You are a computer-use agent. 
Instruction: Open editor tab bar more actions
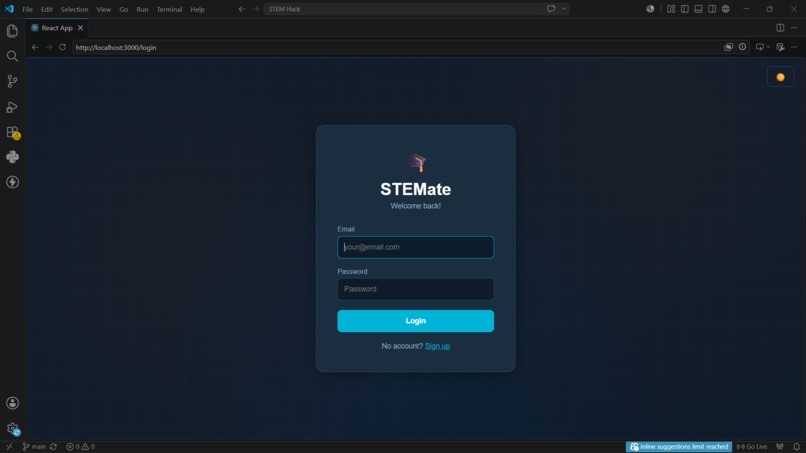(794, 28)
